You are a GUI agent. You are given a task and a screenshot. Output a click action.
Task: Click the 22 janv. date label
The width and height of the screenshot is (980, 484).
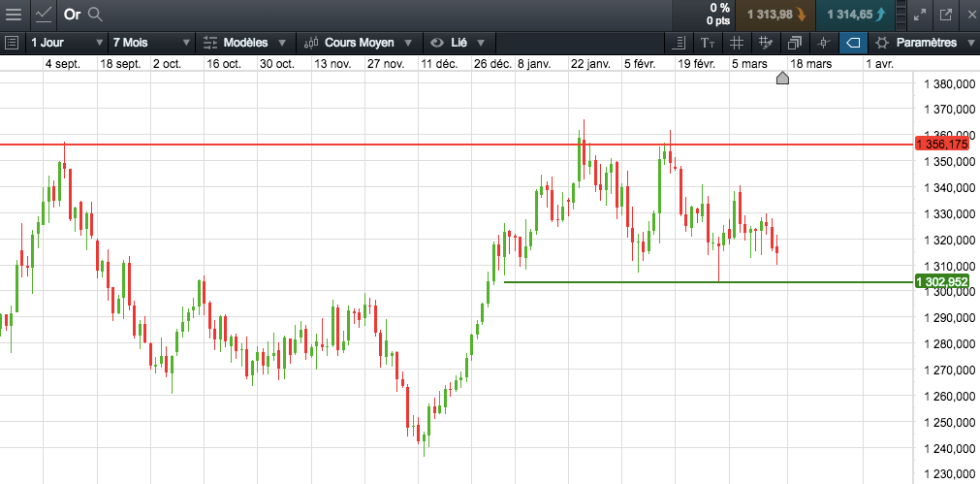click(591, 64)
